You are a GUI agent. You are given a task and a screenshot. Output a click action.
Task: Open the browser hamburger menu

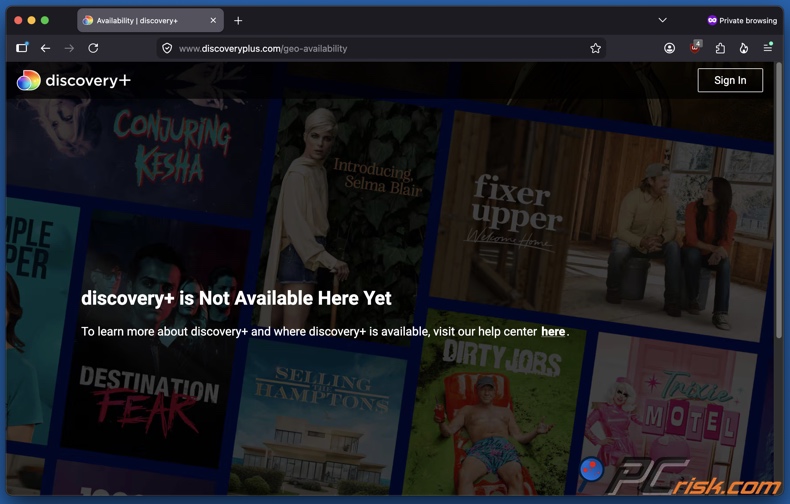point(768,47)
